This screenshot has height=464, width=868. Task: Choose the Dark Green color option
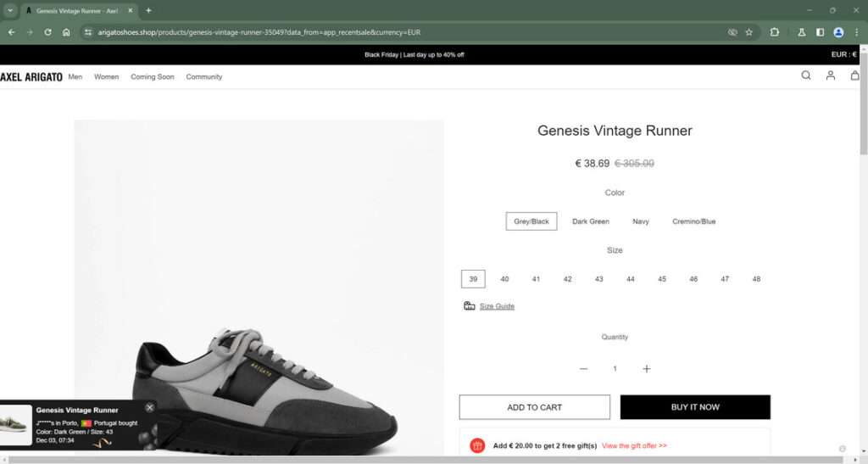tap(591, 221)
